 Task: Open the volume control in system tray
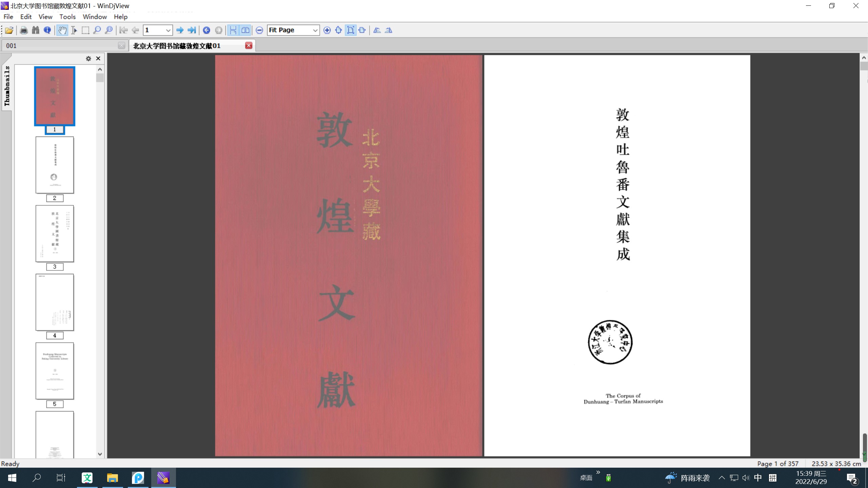pyautogui.click(x=746, y=478)
